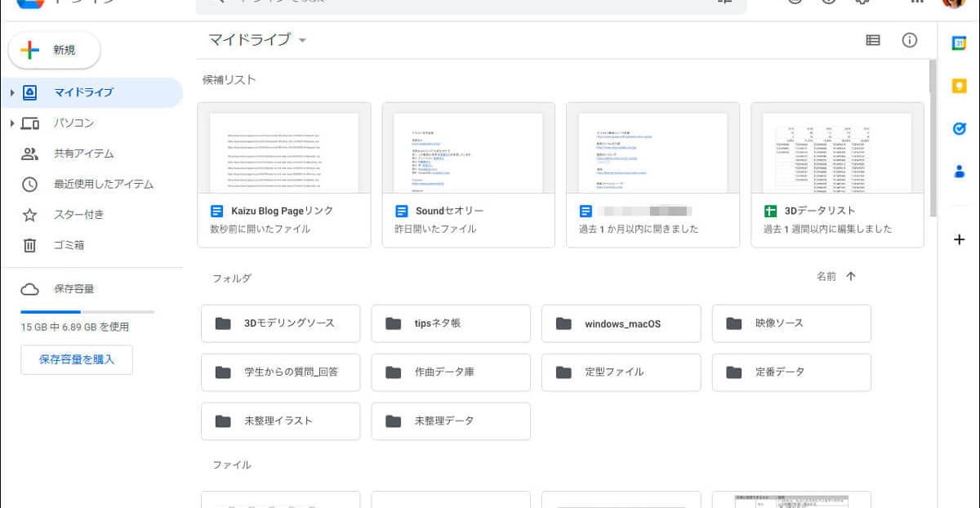Image resolution: width=980 pixels, height=508 pixels.
Task: Click the storage usage progress bar
Action: [87, 312]
